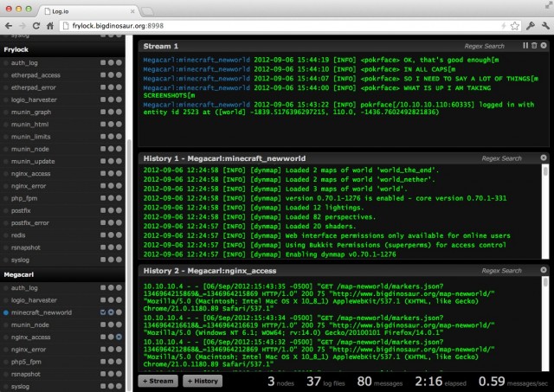This screenshot has height=392, width=554.
Task: Uncheck Megacarl minecraft_newworld stream checkbox
Action: (103, 312)
